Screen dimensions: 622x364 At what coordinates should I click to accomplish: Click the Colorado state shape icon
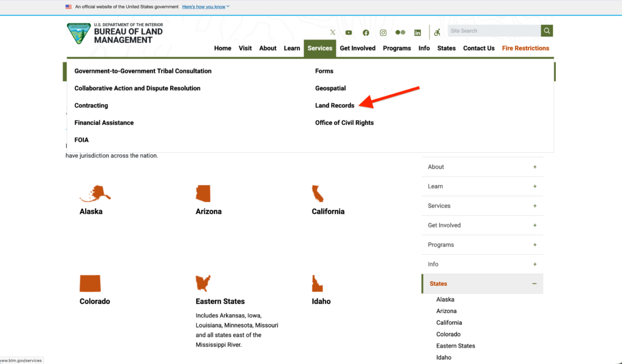point(90,283)
